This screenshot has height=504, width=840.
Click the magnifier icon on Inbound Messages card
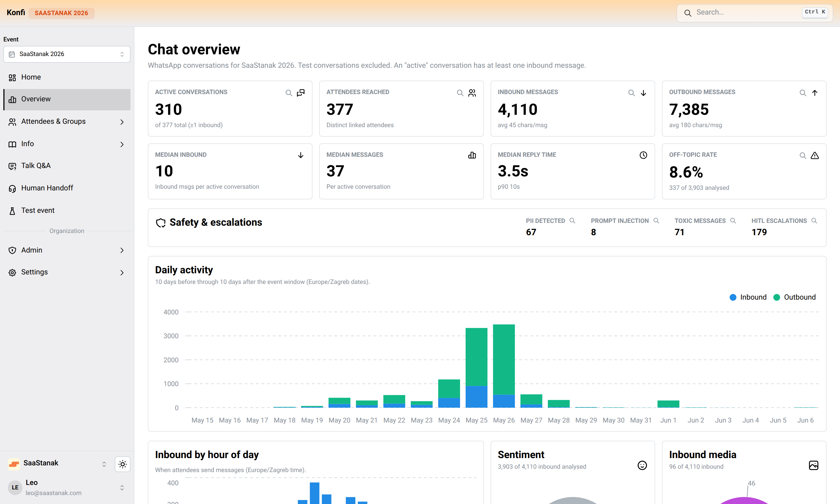coord(631,93)
